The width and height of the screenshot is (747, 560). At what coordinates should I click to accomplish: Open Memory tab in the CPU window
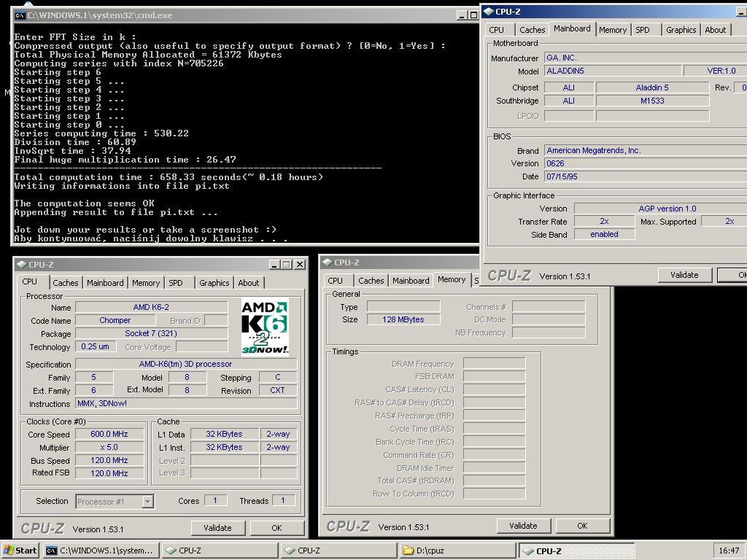pyautogui.click(x=146, y=283)
